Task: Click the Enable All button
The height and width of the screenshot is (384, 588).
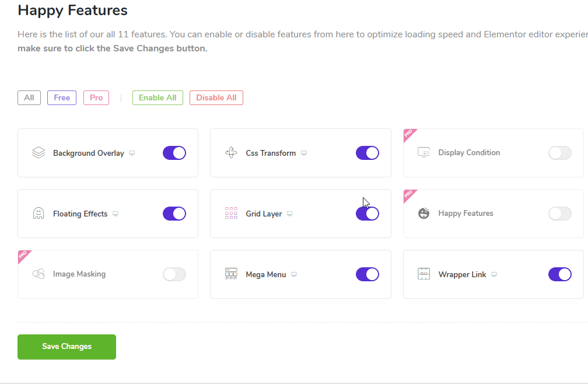Action: [x=157, y=98]
